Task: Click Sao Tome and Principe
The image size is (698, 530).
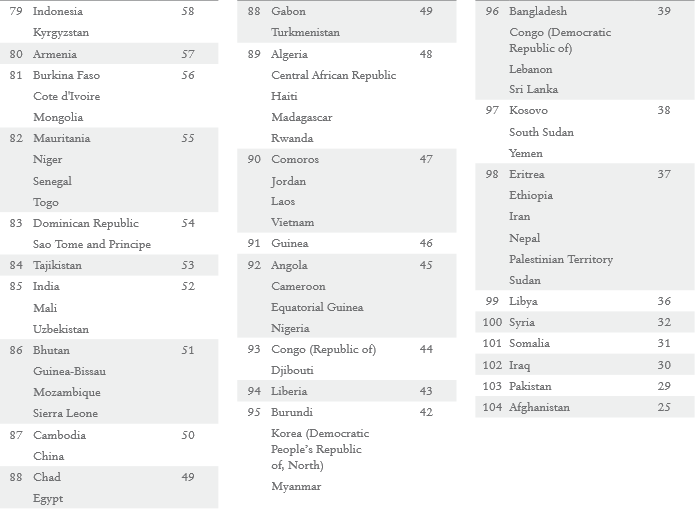Action: point(92,244)
